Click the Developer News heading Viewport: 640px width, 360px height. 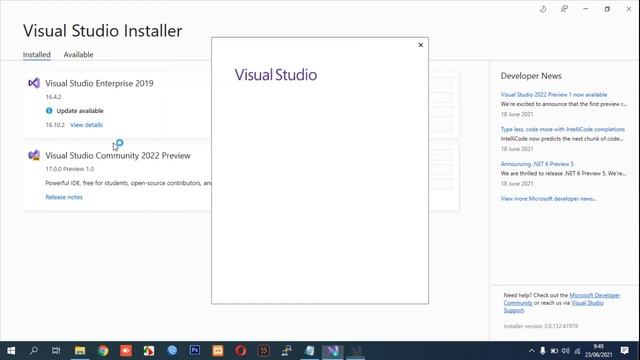pyautogui.click(x=531, y=76)
